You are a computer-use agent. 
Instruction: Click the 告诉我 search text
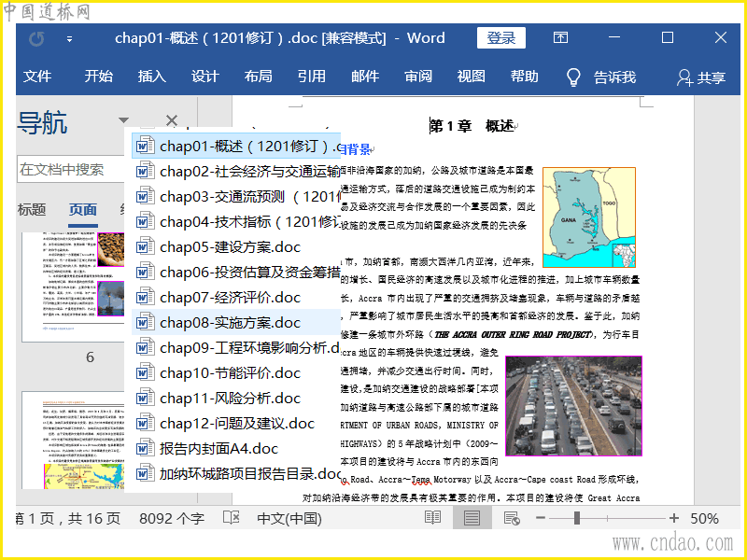click(x=614, y=77)
